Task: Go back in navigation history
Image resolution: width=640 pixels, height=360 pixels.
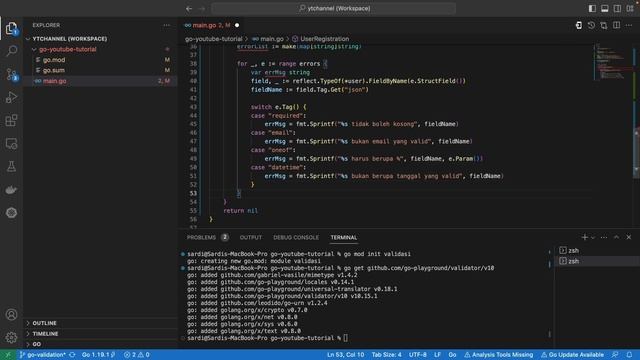Action: click(189, 8)
